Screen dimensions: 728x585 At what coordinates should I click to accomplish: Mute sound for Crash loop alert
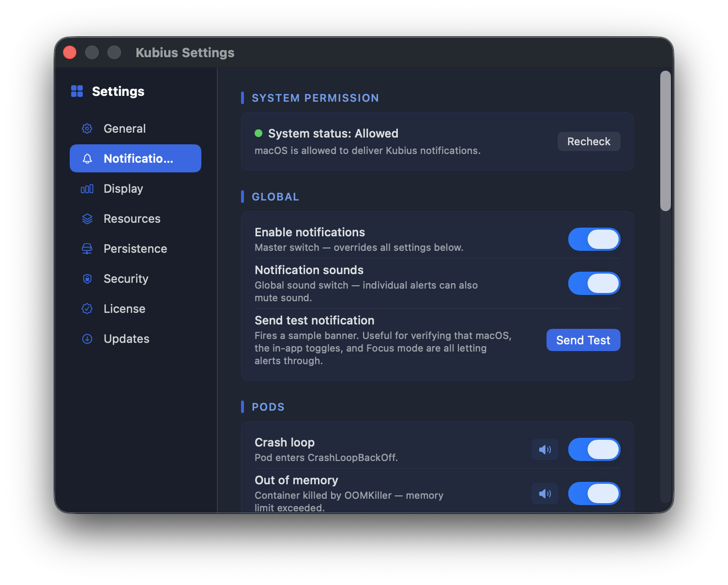click(545, 449)
